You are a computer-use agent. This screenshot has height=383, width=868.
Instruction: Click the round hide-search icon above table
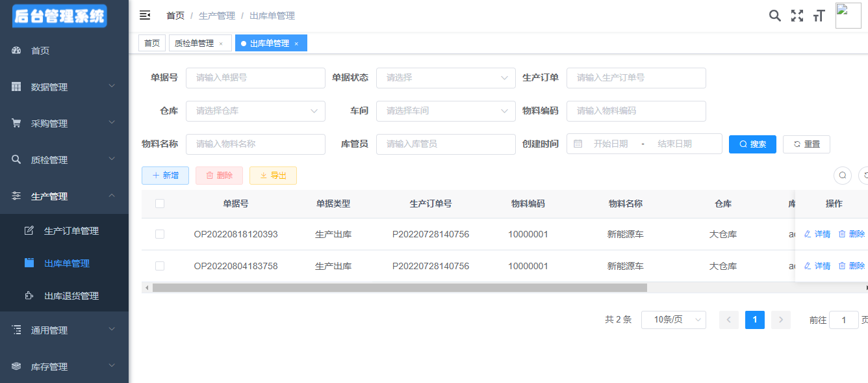point(842,175)
